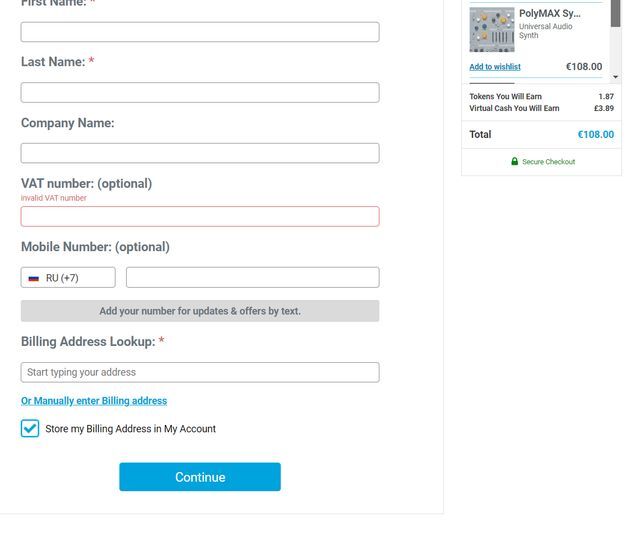The height and width of the screenshot is (545, 640).
Task: Click the Universal Audio brand text
Action: click(546, 27)
